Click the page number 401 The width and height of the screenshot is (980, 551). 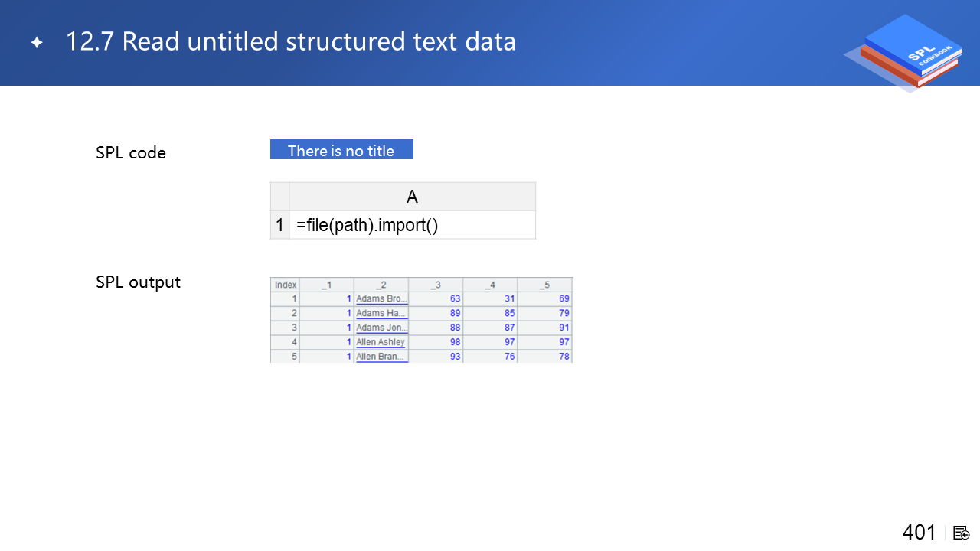coord(919,532)
